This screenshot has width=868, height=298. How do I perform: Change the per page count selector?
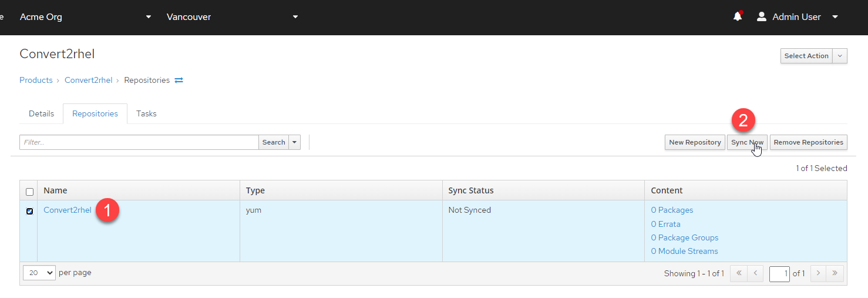click(39, 273)
